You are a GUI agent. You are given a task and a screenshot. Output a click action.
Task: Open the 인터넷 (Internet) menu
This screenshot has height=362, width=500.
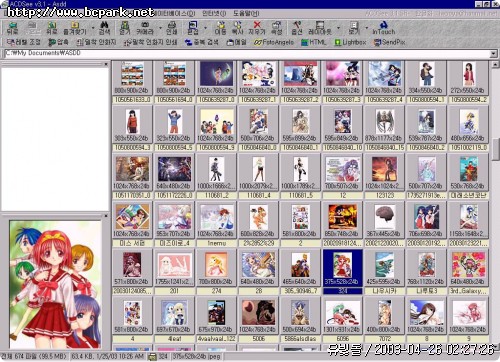click(214, 14)
